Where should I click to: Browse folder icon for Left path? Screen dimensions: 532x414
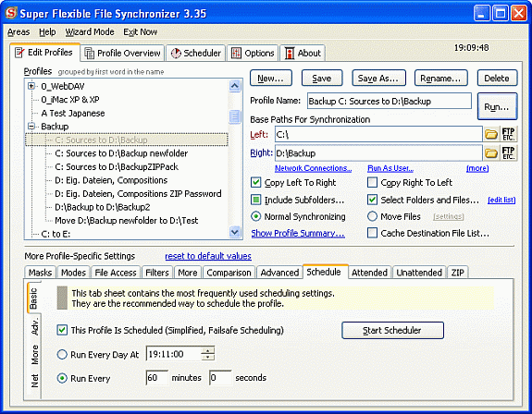pyautogui.click(x=490, y=135)
